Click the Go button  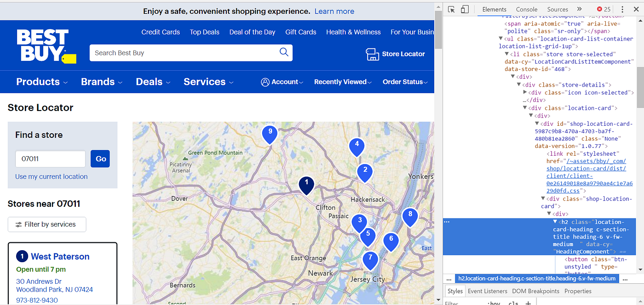(x=100, y=159)
